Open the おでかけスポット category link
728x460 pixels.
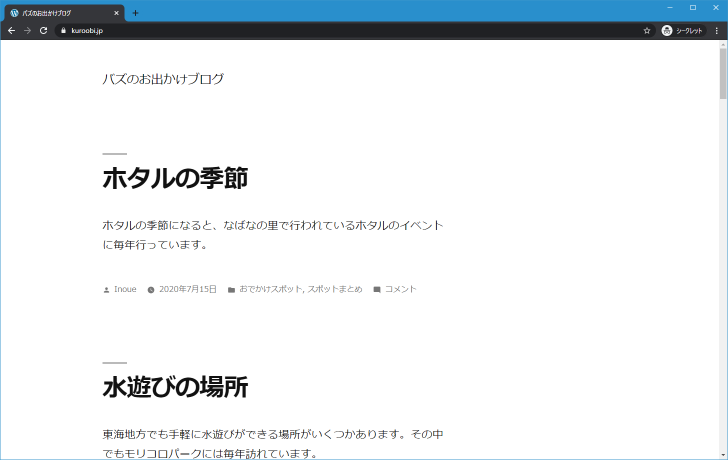[x=271, y=289]
